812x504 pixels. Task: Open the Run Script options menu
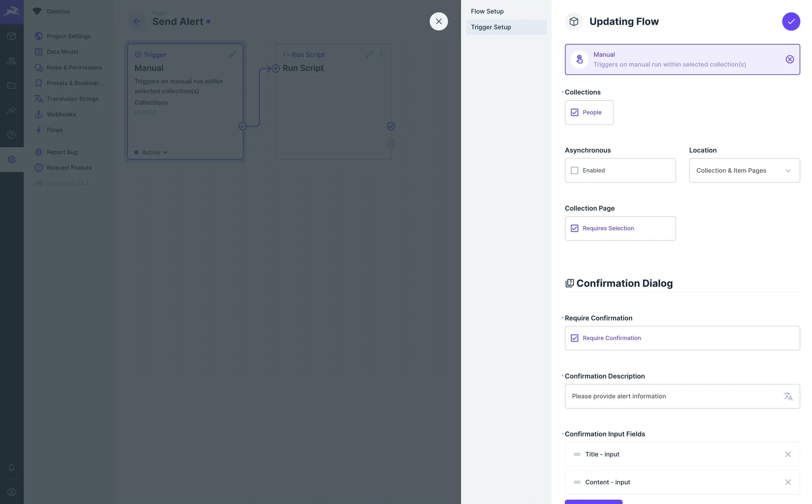pos(381,54)
